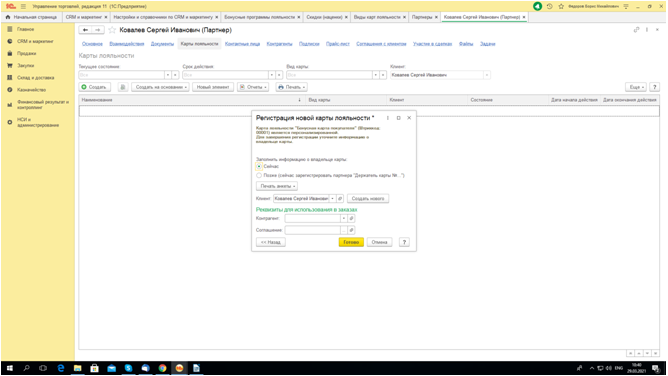Click the << Назад button

[x=271, y=242]
